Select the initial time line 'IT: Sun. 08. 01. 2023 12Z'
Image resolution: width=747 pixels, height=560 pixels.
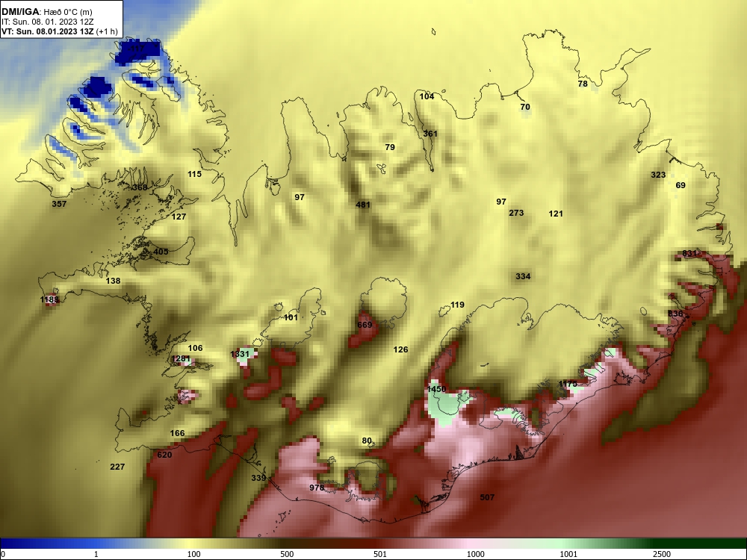pyautogui.click(x=47, y=22)
